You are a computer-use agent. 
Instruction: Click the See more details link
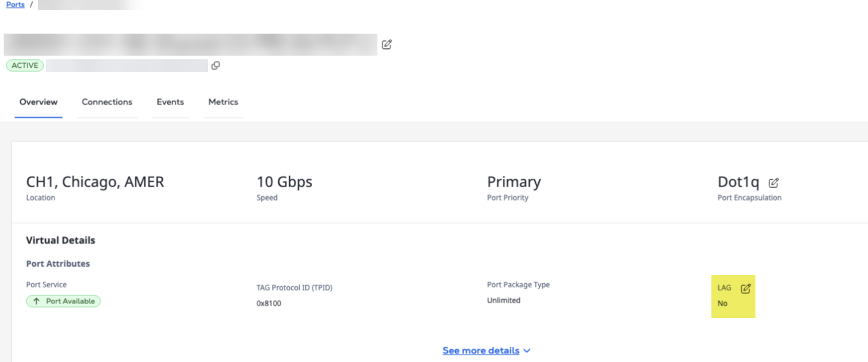[481, 350]
